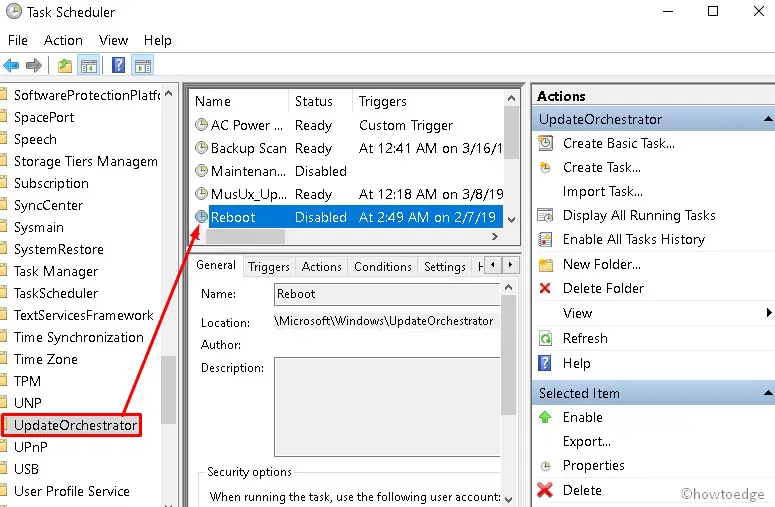
Task: Select the SystemRestore folder
Action: (59, 249)
